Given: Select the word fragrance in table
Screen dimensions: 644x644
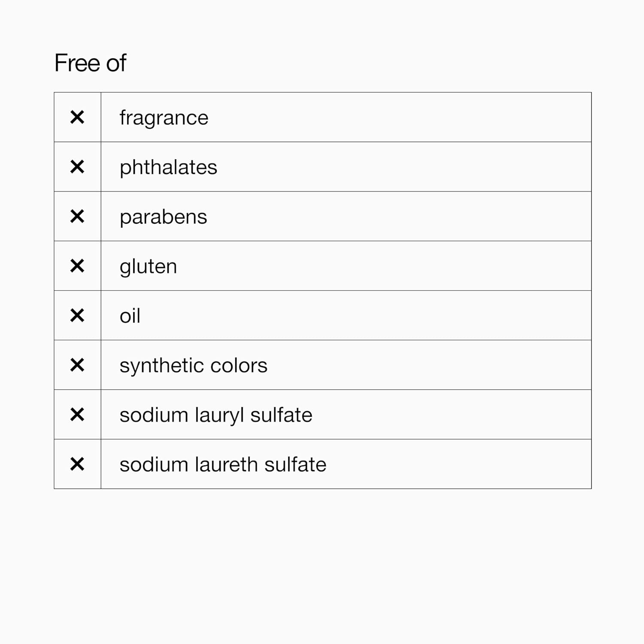Looking at the screenshot, I should 164,118.
